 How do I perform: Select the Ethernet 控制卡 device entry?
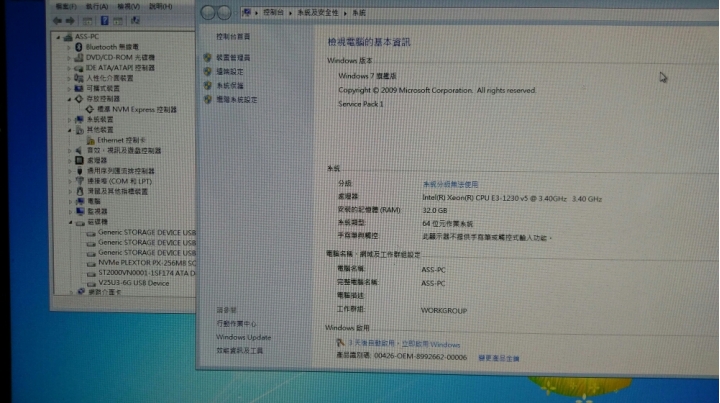tap(121, 140)
